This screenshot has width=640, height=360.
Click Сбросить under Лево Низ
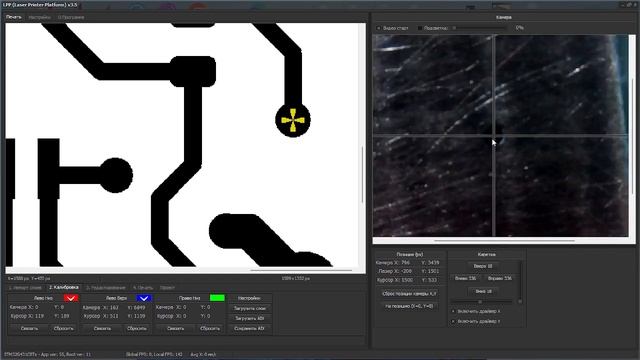(x=63, y=328)
